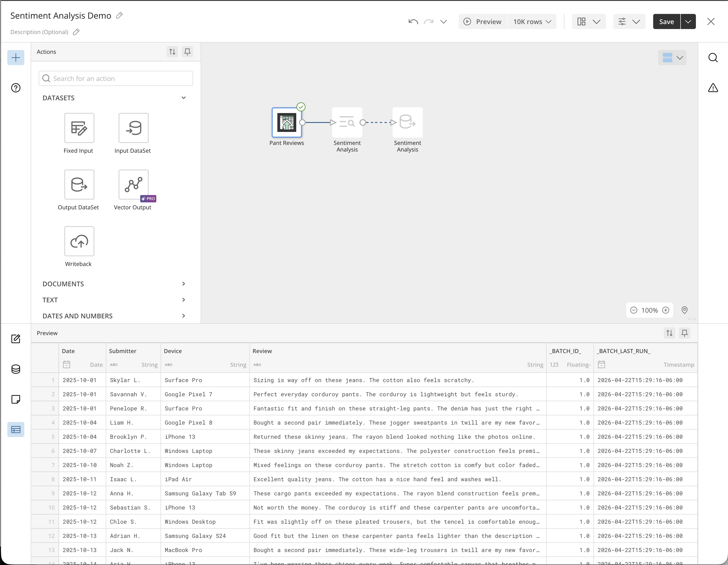This screenshot has width=728, height=565.
Task: Select the Google Pixel 8 device cell
Action: coord(205,422)
